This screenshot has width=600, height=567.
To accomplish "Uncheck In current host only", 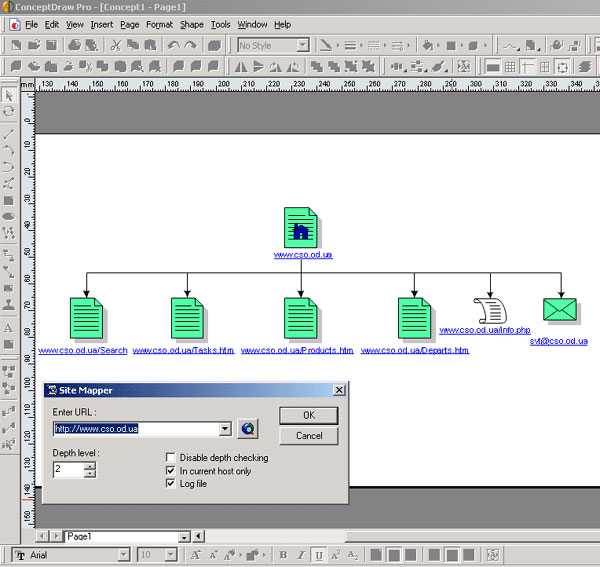I will tap(171, 471).
